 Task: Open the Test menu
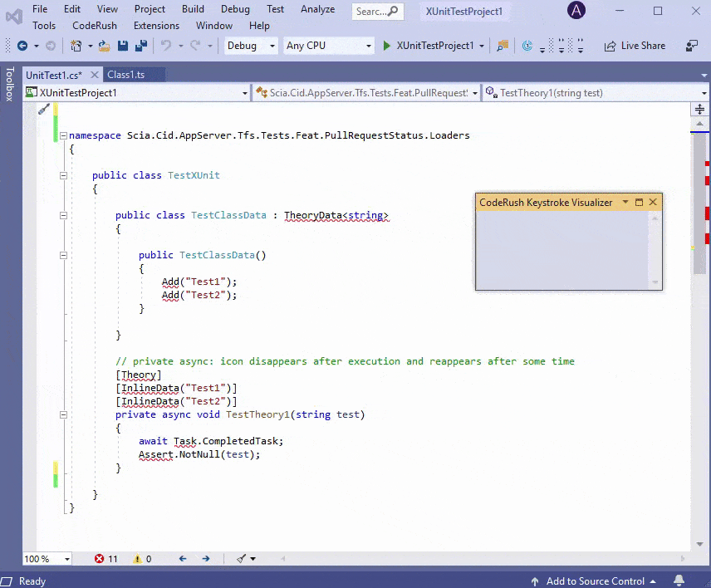coord(274,9)
